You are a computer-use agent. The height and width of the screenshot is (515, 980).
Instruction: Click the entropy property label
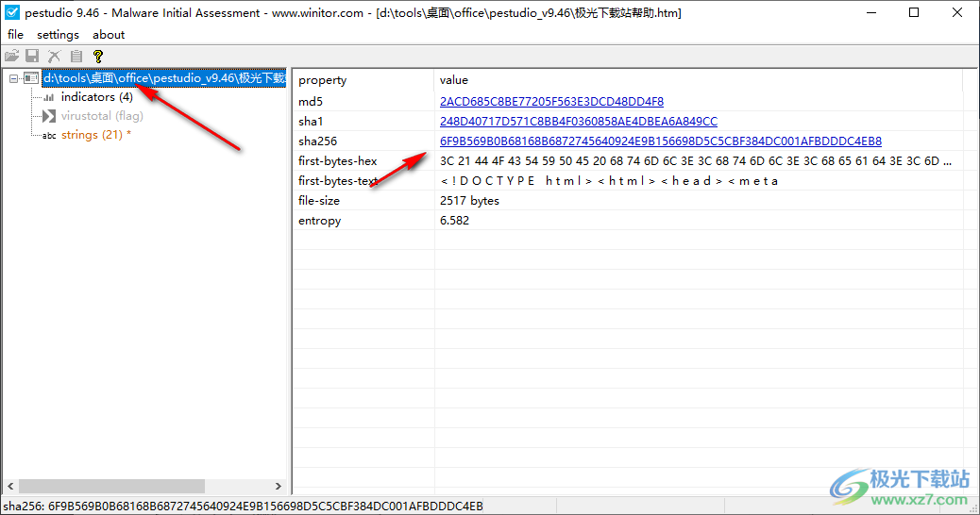click(319, 221)
